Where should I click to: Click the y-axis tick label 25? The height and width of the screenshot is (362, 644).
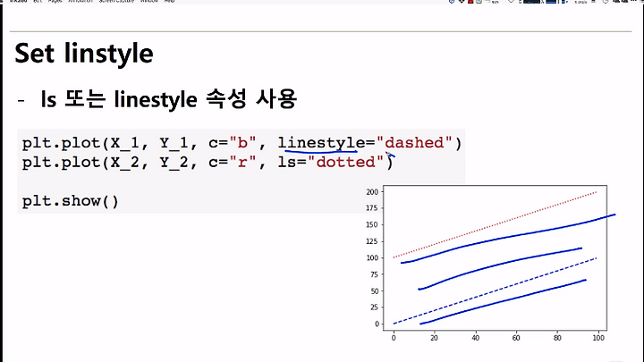374,307
